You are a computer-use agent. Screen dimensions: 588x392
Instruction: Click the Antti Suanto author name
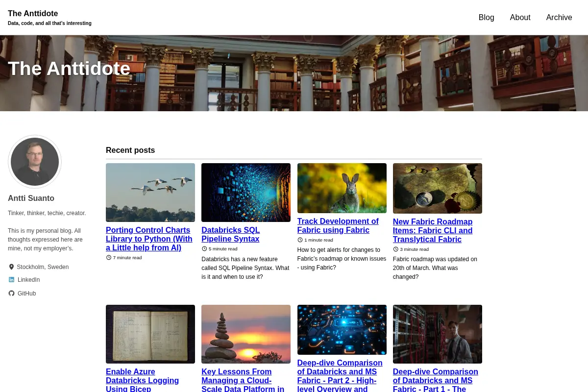tap(31, 198)
